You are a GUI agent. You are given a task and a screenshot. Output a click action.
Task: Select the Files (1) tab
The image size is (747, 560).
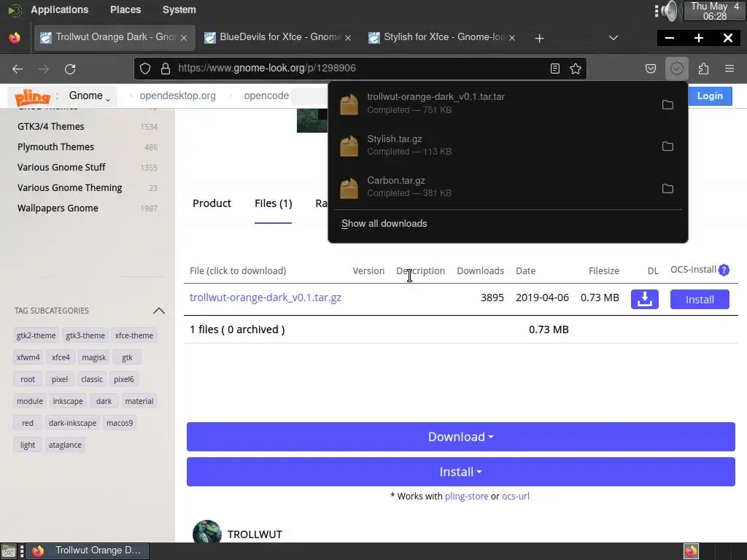pyautogui.click(x=273, y=203)
